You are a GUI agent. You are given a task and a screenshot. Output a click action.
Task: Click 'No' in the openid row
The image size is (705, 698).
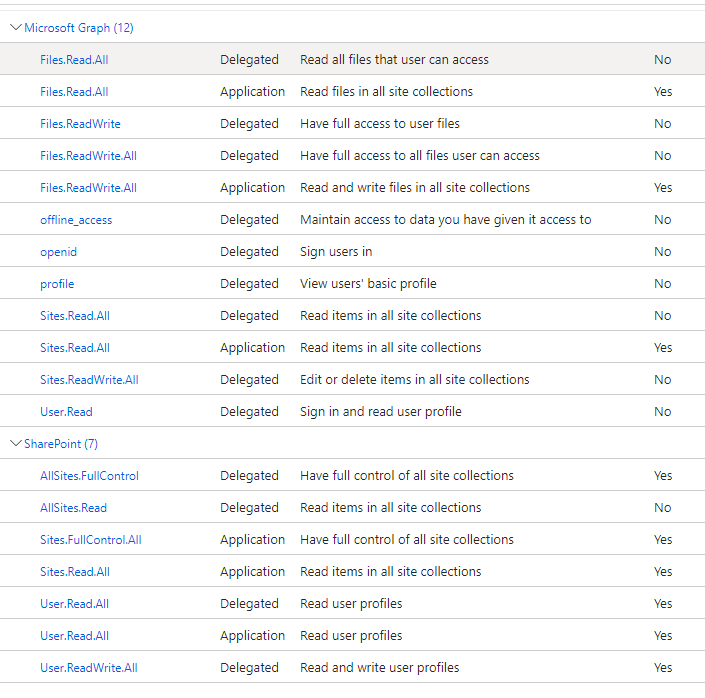[x=662, y=252]
